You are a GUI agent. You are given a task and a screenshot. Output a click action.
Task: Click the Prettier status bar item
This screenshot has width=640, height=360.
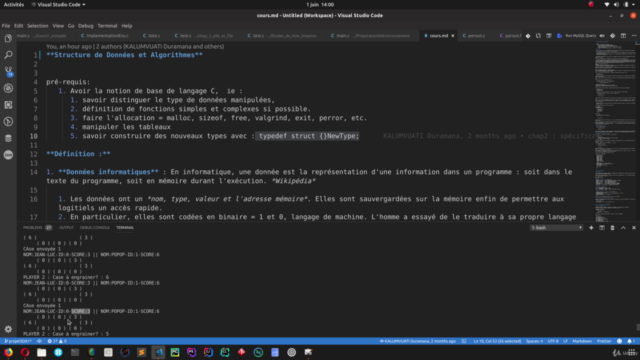tap(604, 341)
